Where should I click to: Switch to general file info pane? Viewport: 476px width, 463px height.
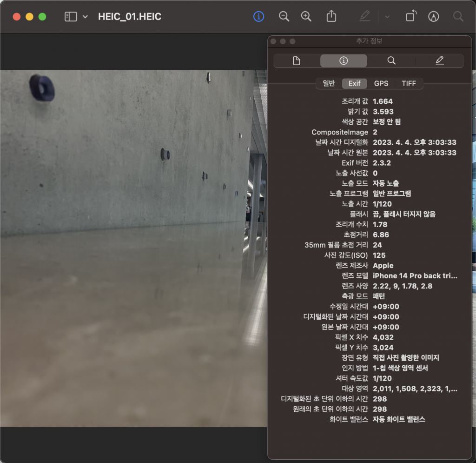coord(297,61)
